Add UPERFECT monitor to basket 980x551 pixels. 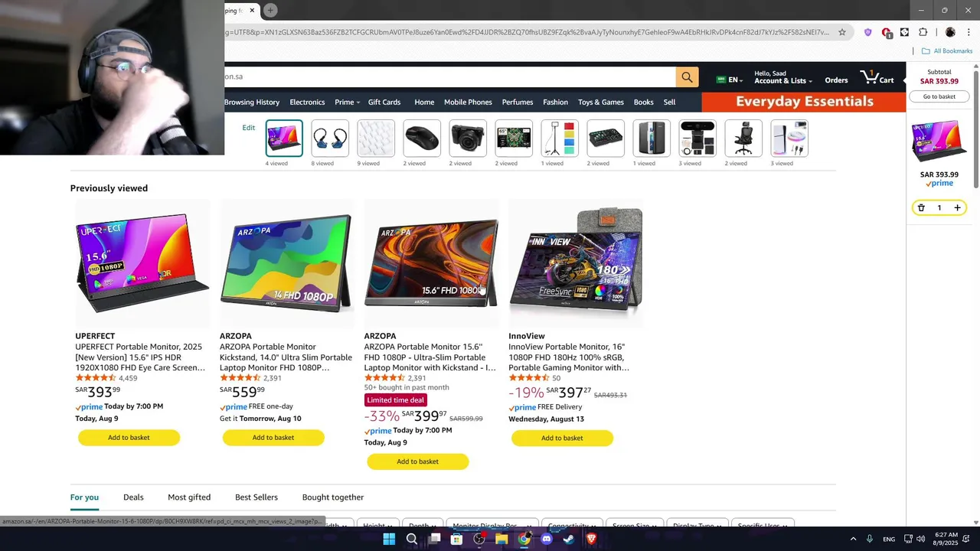coord(129,438)
